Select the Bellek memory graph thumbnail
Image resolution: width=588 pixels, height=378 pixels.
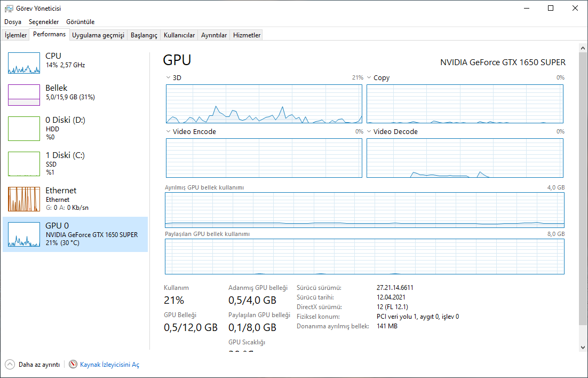point(24,95)
